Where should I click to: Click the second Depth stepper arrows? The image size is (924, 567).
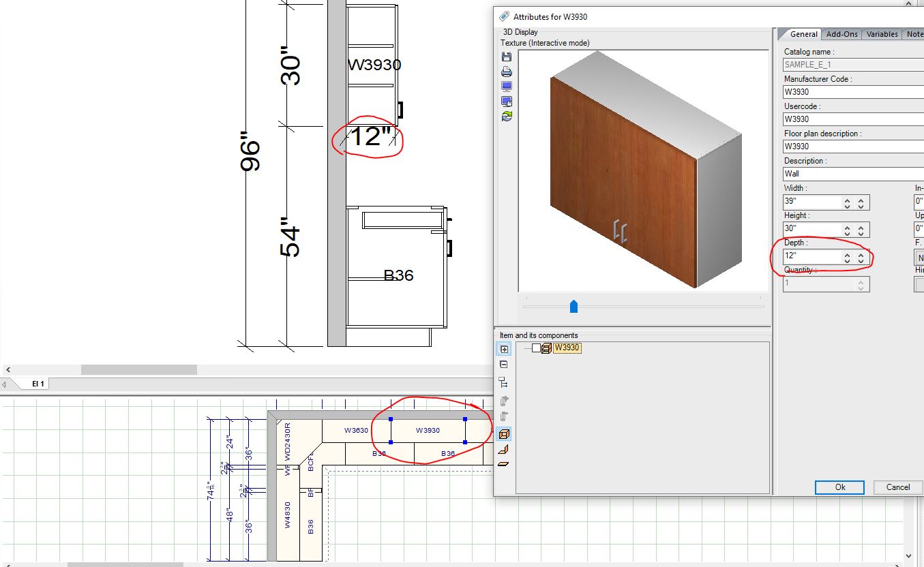[861, 258]
